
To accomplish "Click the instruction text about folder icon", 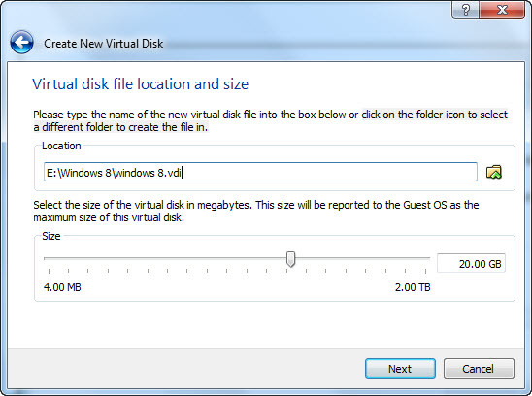I will pyautogui.click(x=271, y=120).
